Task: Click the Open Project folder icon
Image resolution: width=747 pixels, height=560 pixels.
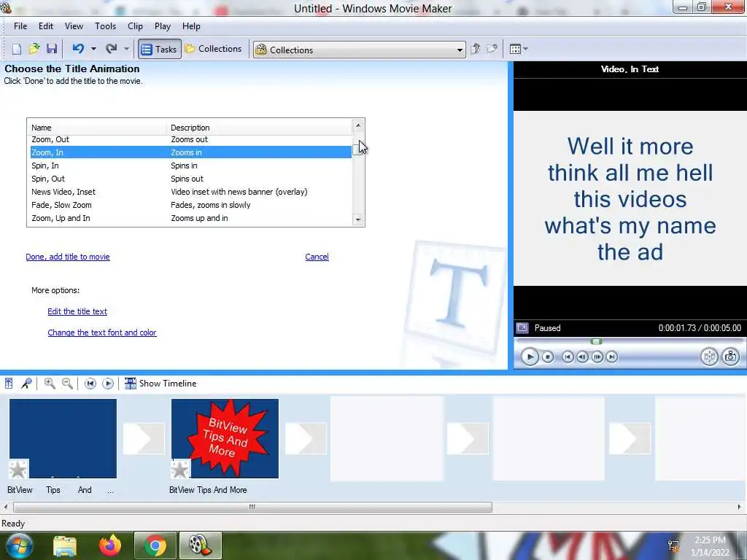Action: click(x=34, y=49)
